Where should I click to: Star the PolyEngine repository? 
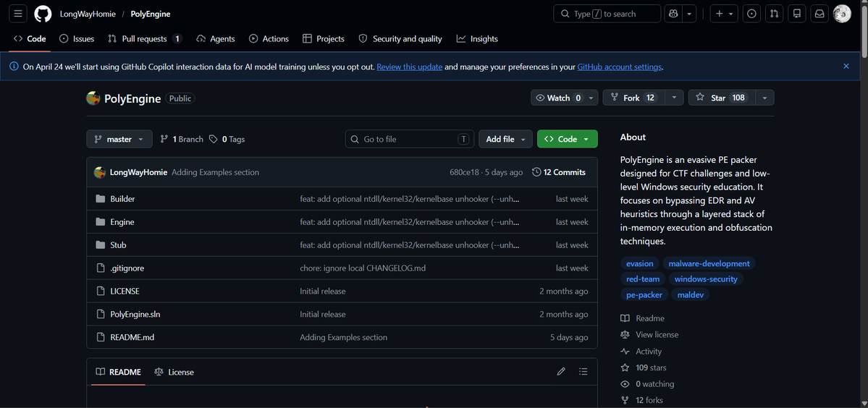tap(721, 98)
